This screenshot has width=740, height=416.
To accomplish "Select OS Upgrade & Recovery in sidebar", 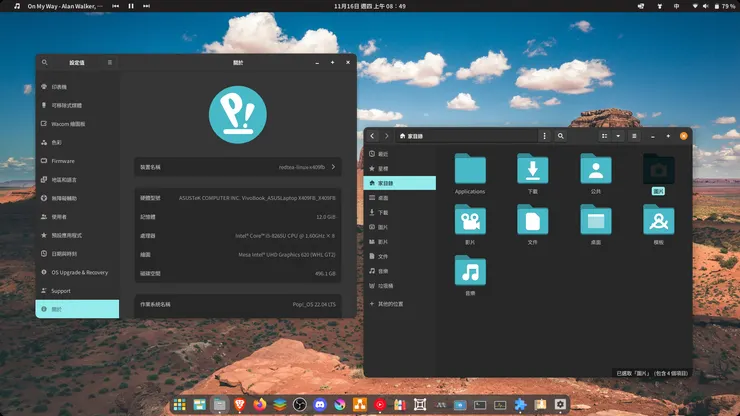I will [x=79, y=272].
